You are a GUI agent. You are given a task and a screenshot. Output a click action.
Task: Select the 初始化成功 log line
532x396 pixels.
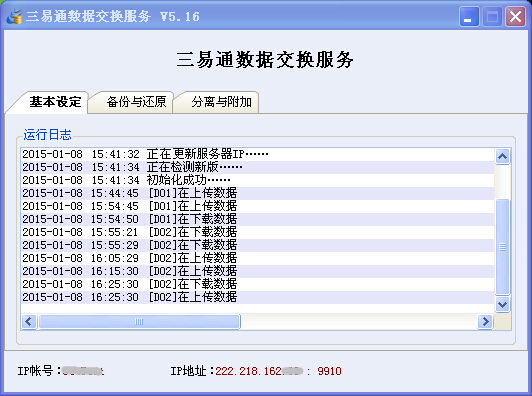[x=258, y=180]
